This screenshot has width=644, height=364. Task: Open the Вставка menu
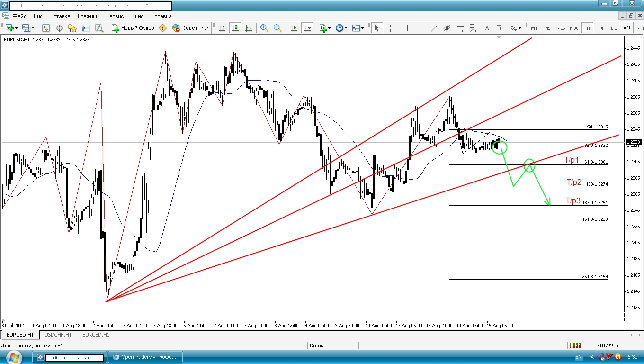(60, 16)
